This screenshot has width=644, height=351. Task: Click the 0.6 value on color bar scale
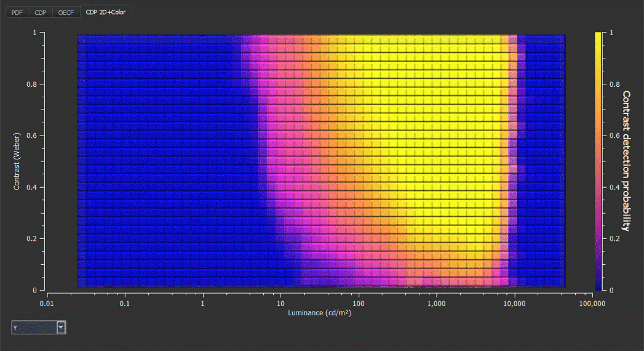pyautogui.click(x=614, y=135)
